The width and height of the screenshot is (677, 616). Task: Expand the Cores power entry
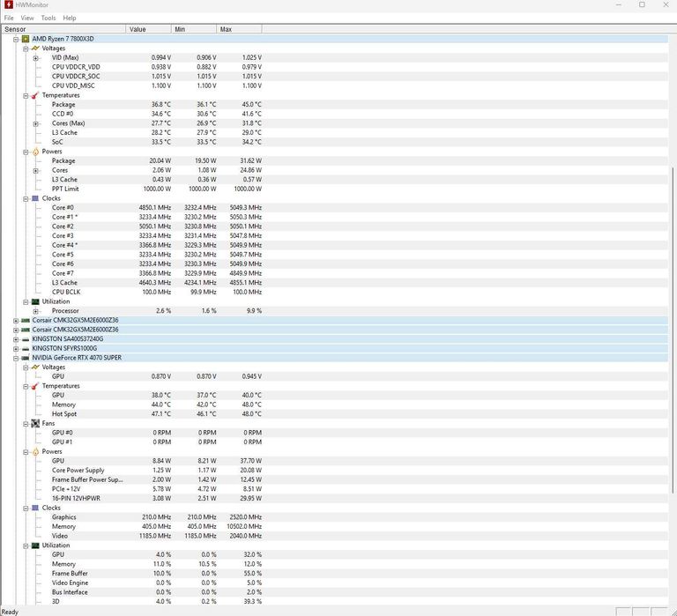[36, 171]
